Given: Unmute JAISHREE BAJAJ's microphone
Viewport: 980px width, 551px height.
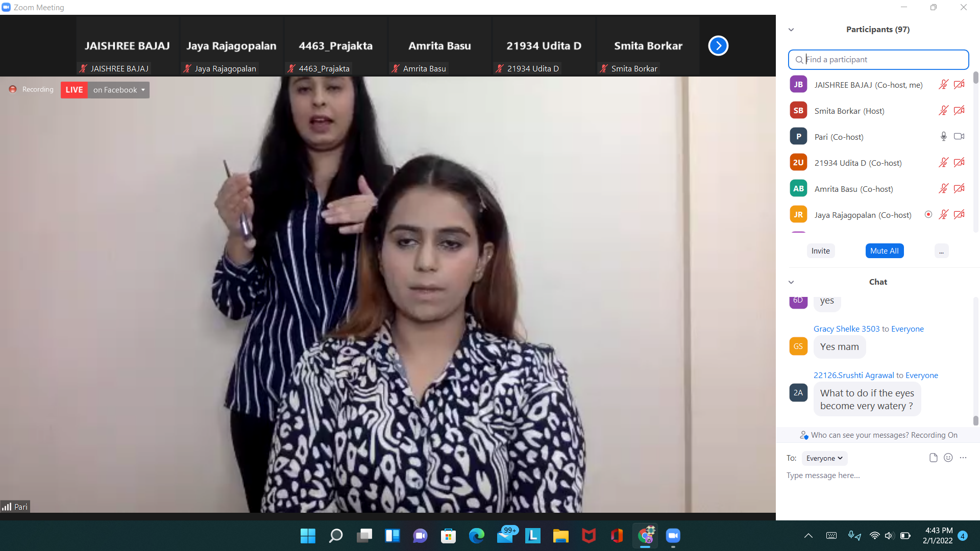Looking at the screenshot, I should coord(943,85).
